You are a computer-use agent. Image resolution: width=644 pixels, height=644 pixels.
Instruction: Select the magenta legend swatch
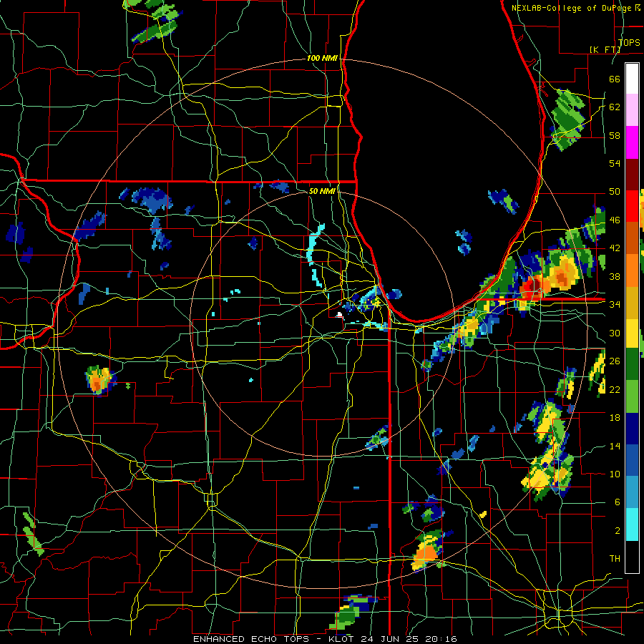coord(632,142)
